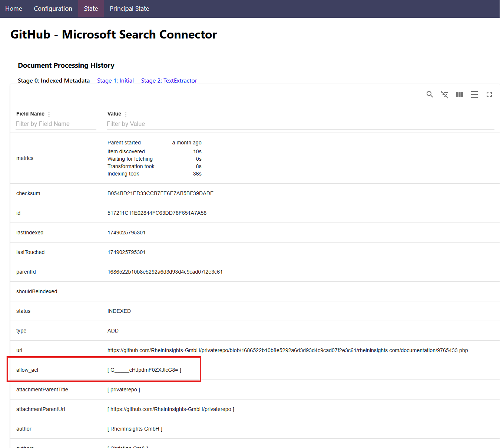Click the Field Name column header
This screenshot has width=500, height=448.
click(x=30, y=114)
